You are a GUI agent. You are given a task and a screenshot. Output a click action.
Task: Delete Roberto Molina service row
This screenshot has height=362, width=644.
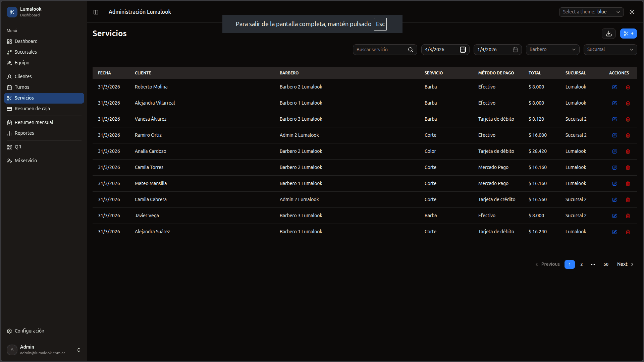[x=628, y=87]
